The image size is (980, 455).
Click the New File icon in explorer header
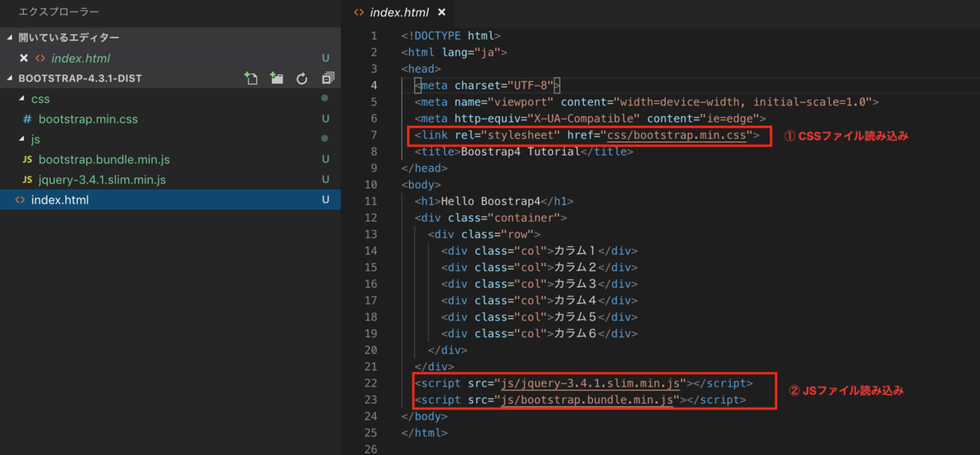click(252, 78)
